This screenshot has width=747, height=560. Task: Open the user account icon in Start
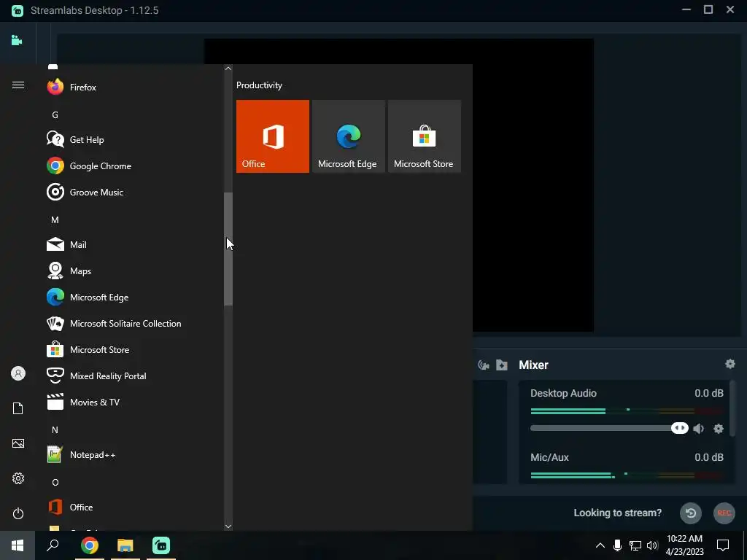[x=18, y=373]
